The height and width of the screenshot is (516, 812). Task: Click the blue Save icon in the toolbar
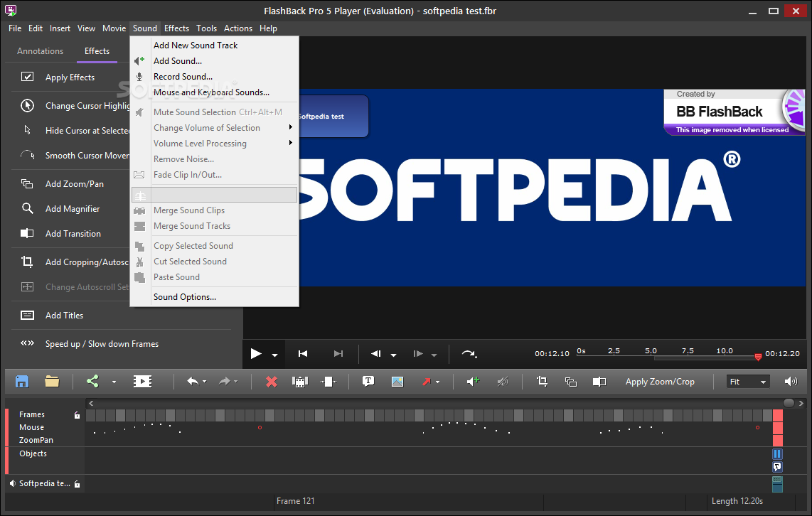coord(22,382)
